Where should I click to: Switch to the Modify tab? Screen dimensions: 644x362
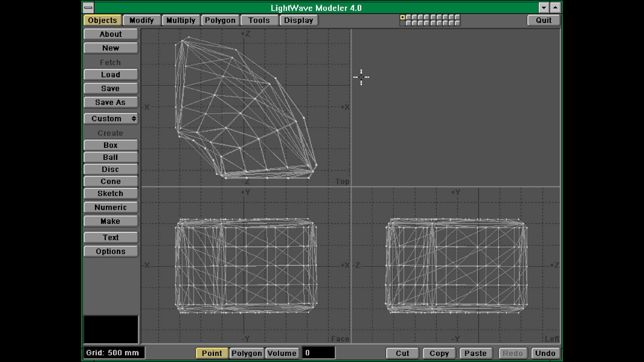point(142,20)
